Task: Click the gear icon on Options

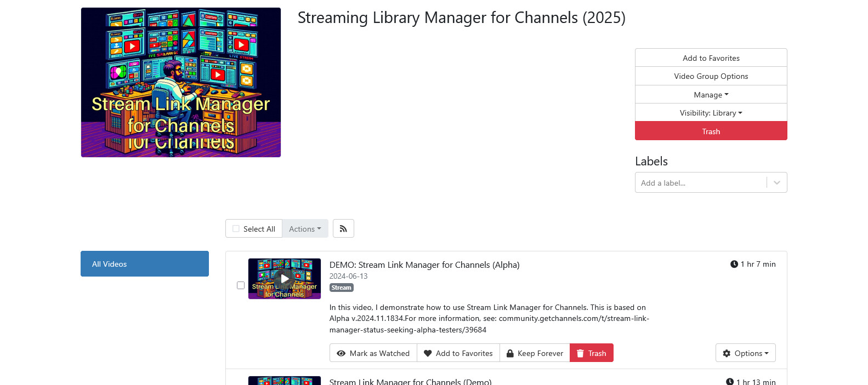Action: [x=727, y=354]
